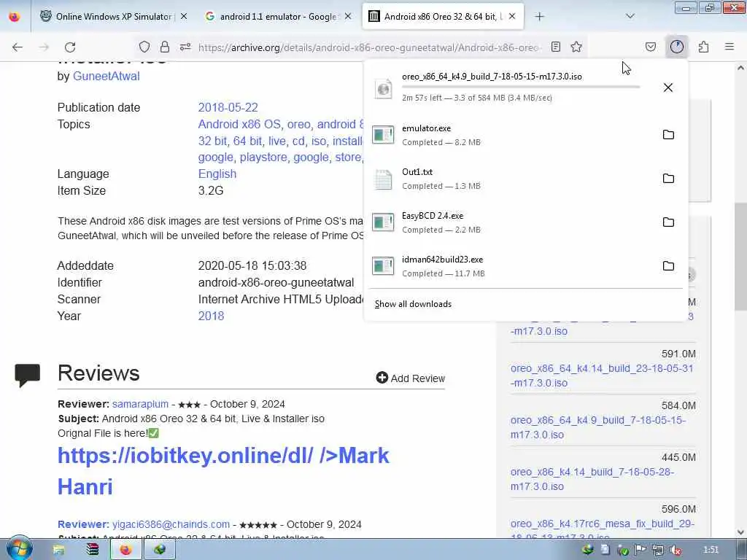Click the archive.org URL address field
The image size is (747, 560).
click(x=369, y=47)
